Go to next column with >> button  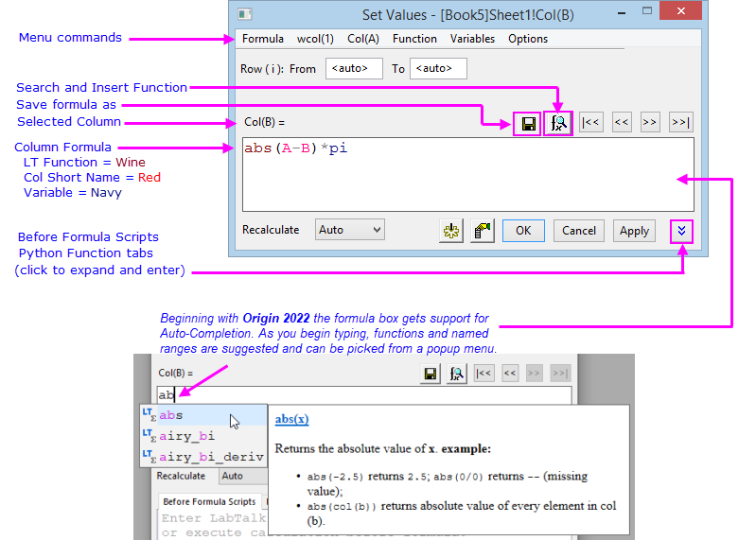650,122
